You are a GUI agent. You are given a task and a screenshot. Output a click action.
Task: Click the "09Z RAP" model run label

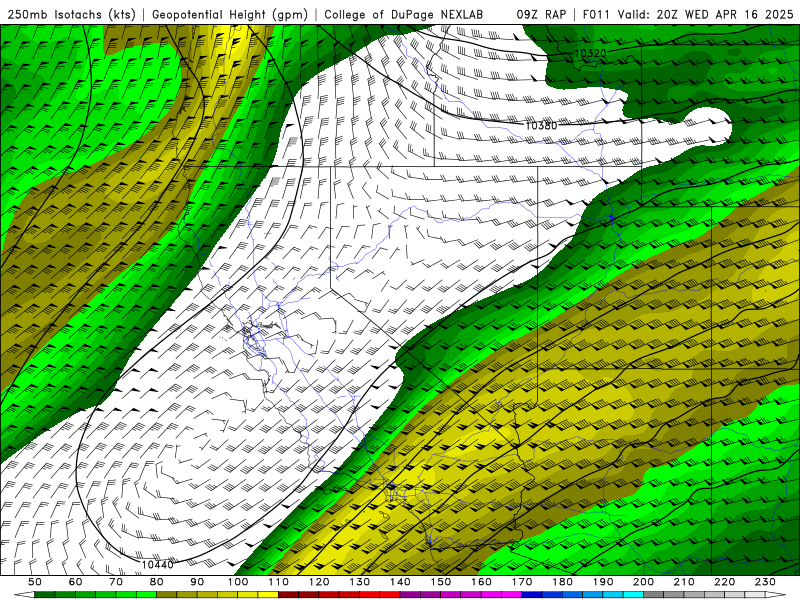pyautogui.click(x=541, y=14)
